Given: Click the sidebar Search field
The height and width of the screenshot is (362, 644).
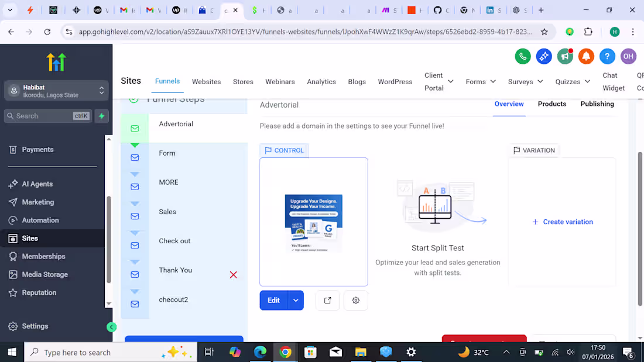Looking at the screenshot, I should pyautogui.click(x=47, y=116).
